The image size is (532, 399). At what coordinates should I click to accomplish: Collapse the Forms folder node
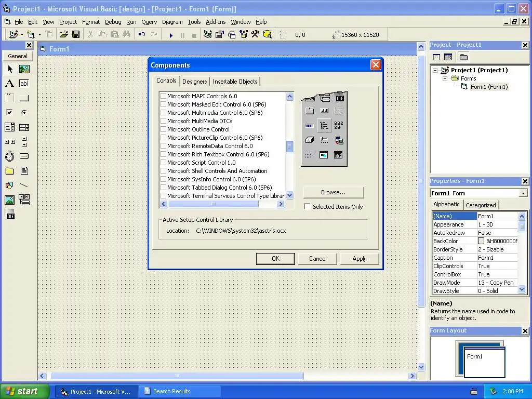click(x=445, y=78)
